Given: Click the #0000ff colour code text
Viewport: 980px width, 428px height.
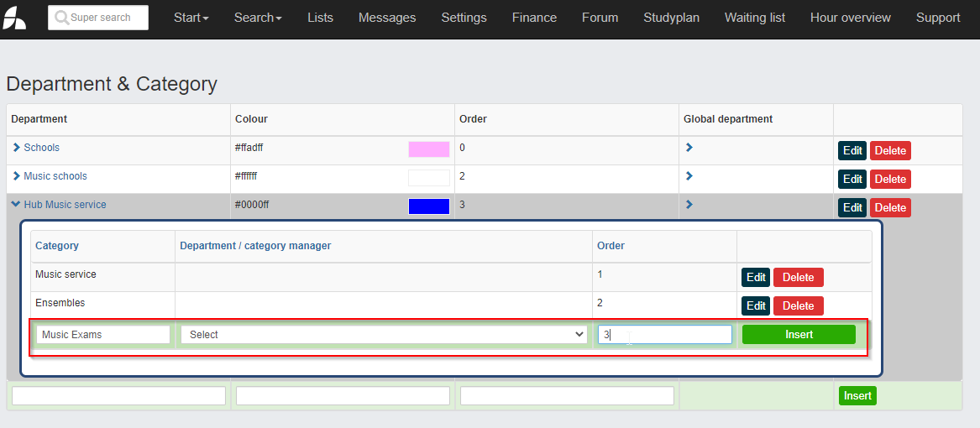Looking at the screenshot, I should click(252, 204).
